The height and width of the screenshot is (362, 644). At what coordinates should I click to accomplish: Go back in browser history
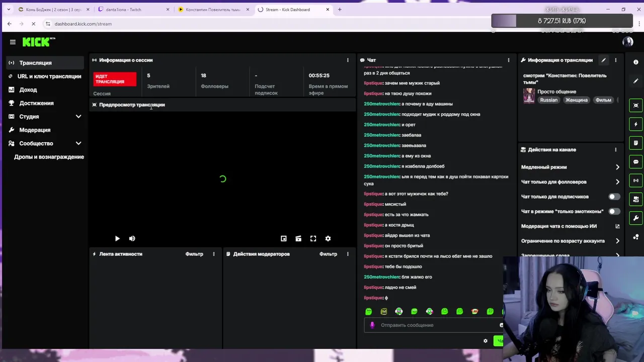[x=9, y=24]
